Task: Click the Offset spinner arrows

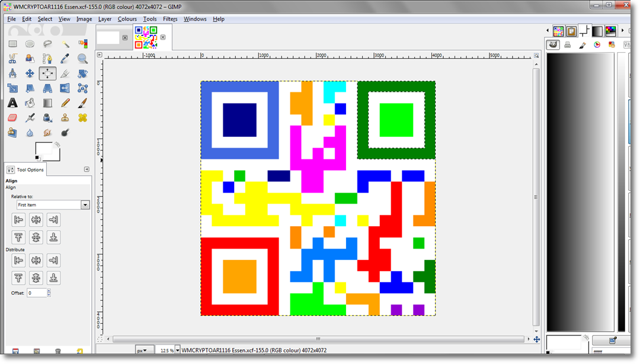Action: coord(49,292)
